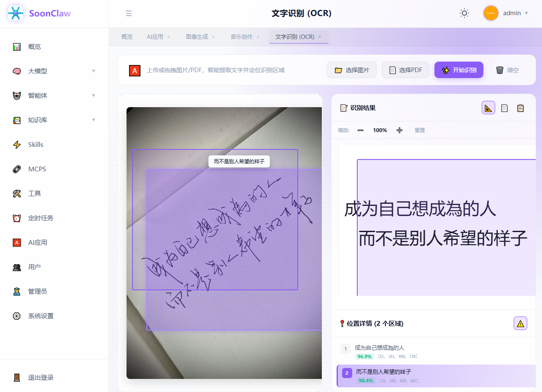
Task: Click the MCPS paperclip icon
Action: point(17,169)
